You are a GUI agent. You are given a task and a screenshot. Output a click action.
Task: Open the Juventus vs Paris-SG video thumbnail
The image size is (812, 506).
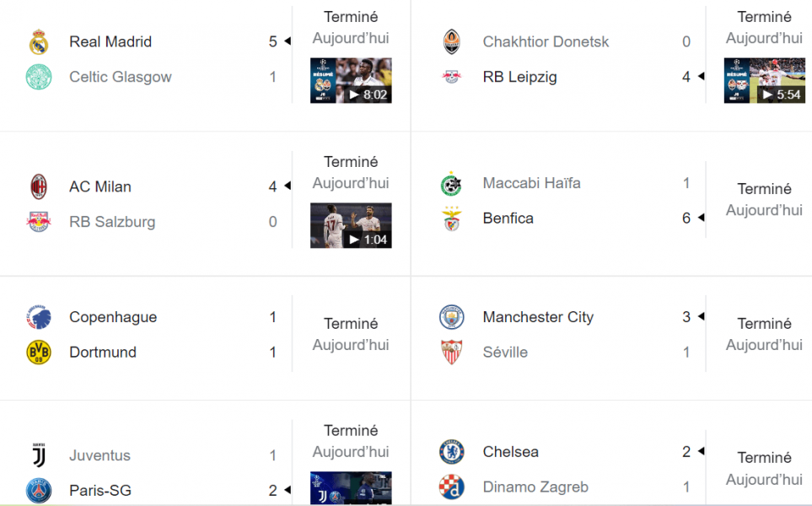click(351, 488)
